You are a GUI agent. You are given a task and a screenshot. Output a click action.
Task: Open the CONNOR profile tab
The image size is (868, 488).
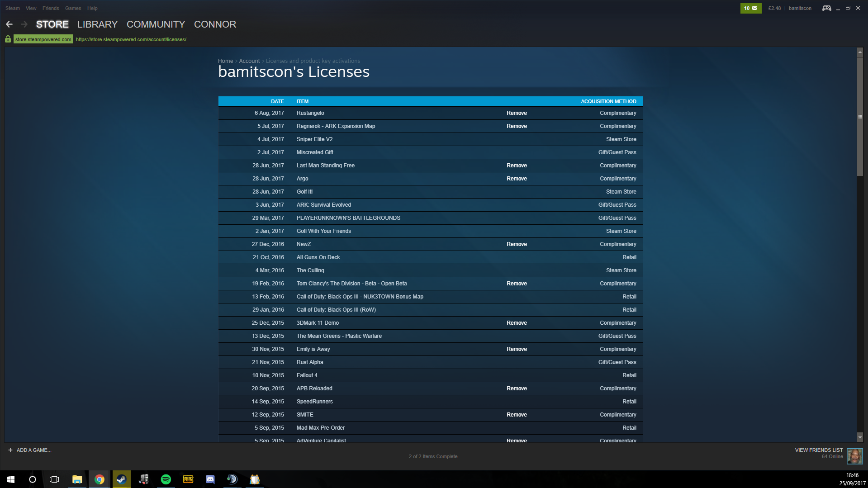pyautogui.click(x=215, y=24)
